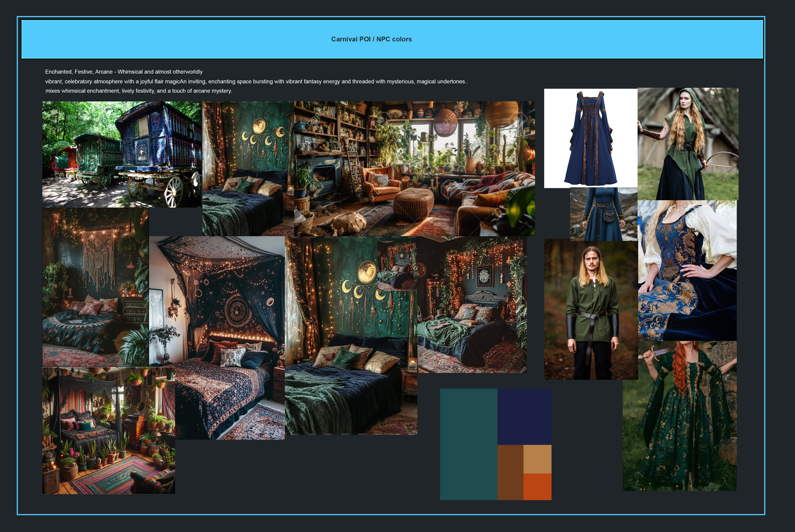Select the painted wagon caravans image
This screenshot has width=795, height=532.
click(121, 154)
